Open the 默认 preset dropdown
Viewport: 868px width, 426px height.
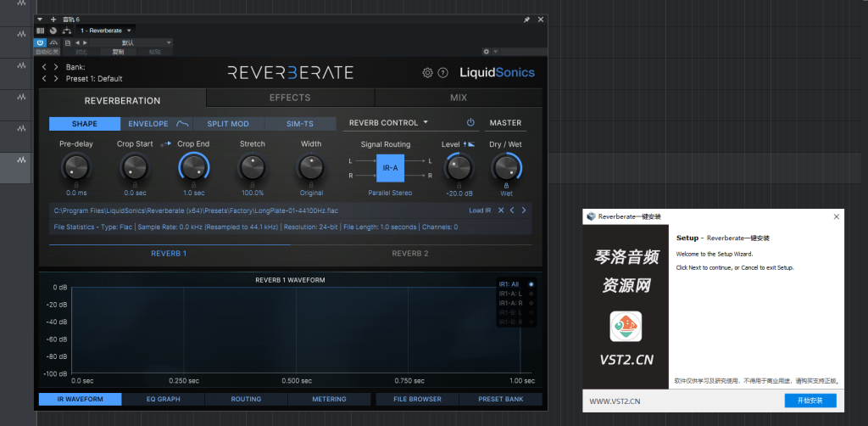[x=130, y=42]
